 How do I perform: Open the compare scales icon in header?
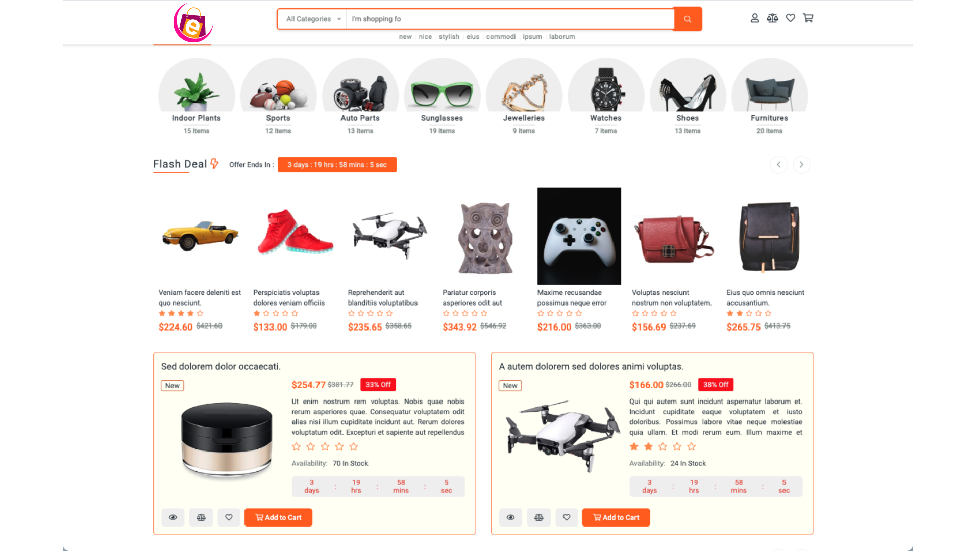click(772, 18)
